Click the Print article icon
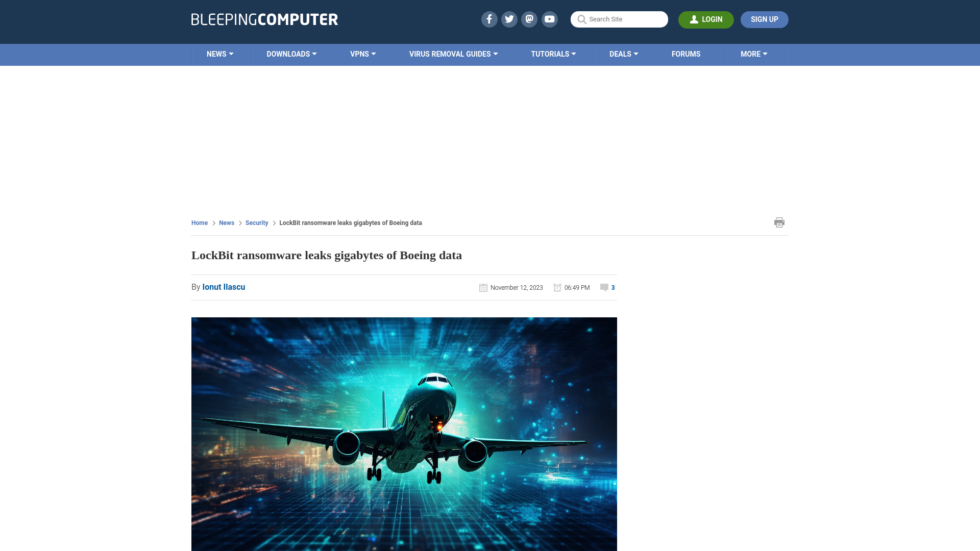This screenshot has height=551, width=980. point(779,222)
